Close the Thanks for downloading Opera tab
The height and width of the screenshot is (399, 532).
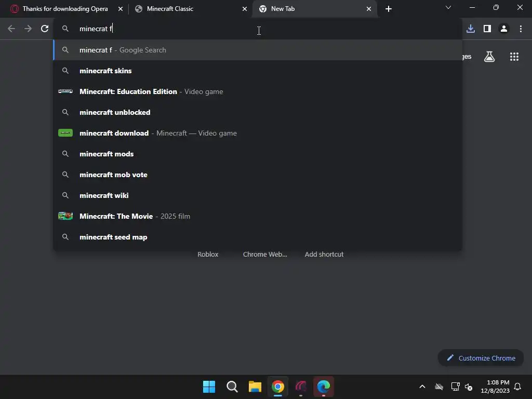[121, 9]
